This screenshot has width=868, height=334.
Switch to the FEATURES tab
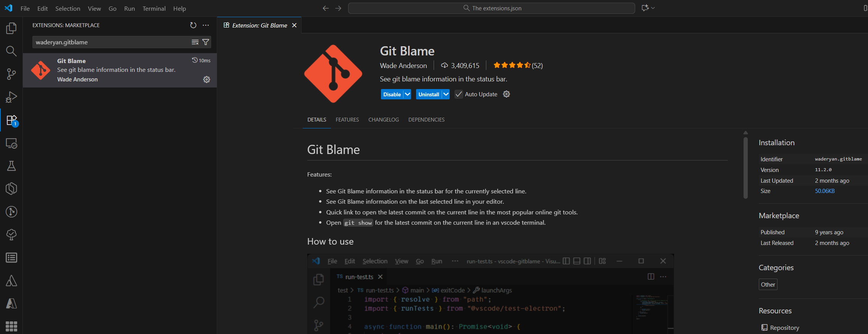pos(347,120)
